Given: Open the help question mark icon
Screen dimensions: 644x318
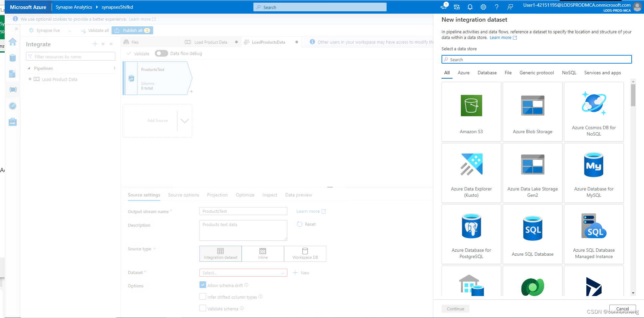Looking at the screenshot, I should [x=496, y=7].
